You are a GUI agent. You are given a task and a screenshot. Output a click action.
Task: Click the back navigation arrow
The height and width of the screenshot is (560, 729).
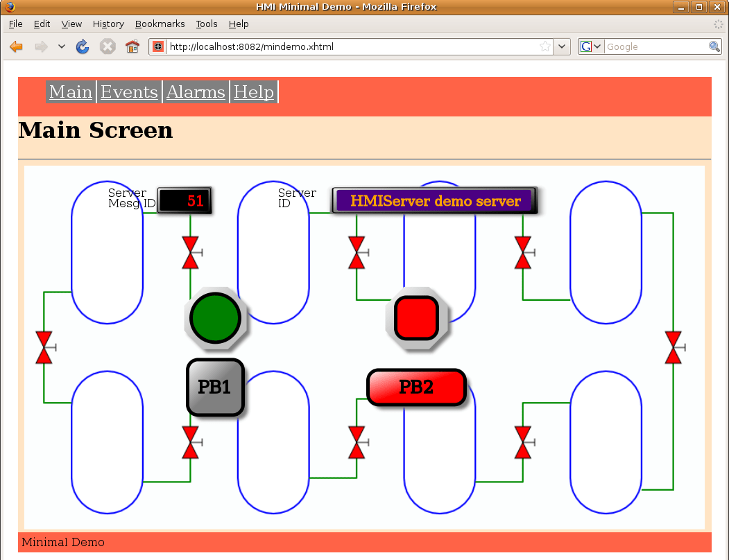pyautogui.click(x=15, y=46)
